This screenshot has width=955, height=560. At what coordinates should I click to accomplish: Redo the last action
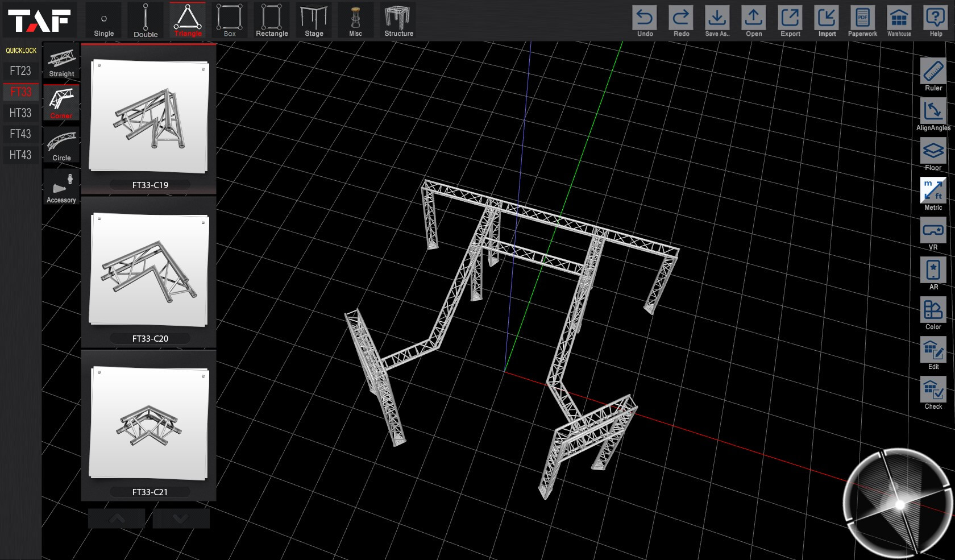(x=681, y=22)
